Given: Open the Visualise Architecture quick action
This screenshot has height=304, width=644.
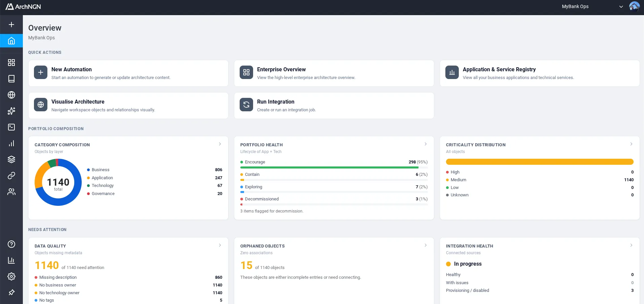Looking at the screenshot, I should pyautogui.click(x=128, y=106).
